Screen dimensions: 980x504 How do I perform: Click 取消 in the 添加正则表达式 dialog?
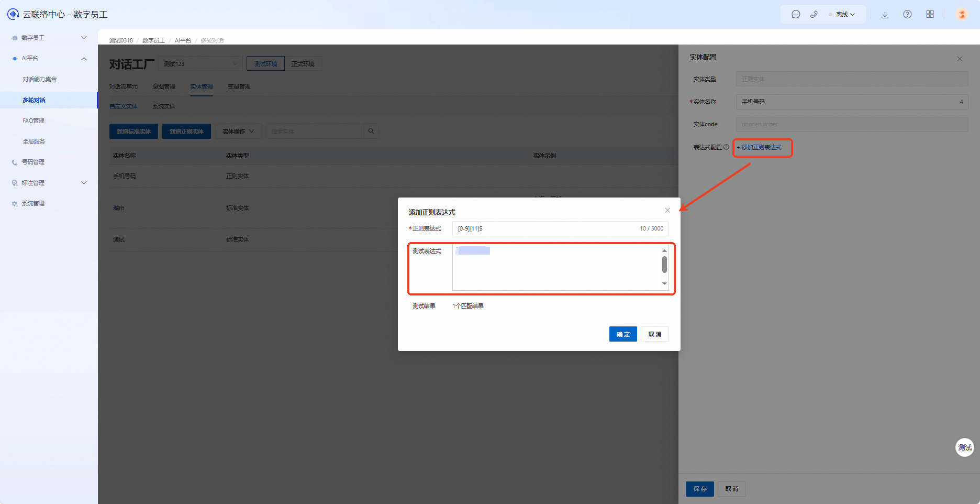coord(655,334)
